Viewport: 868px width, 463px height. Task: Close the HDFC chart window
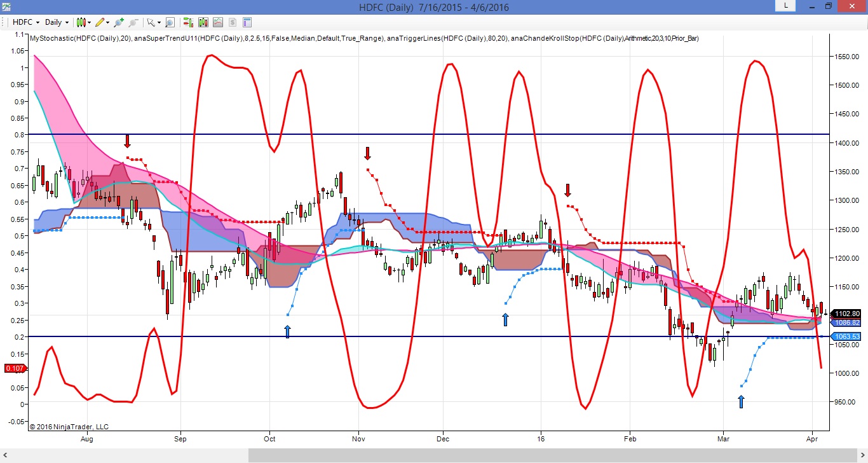click(851, 6)
